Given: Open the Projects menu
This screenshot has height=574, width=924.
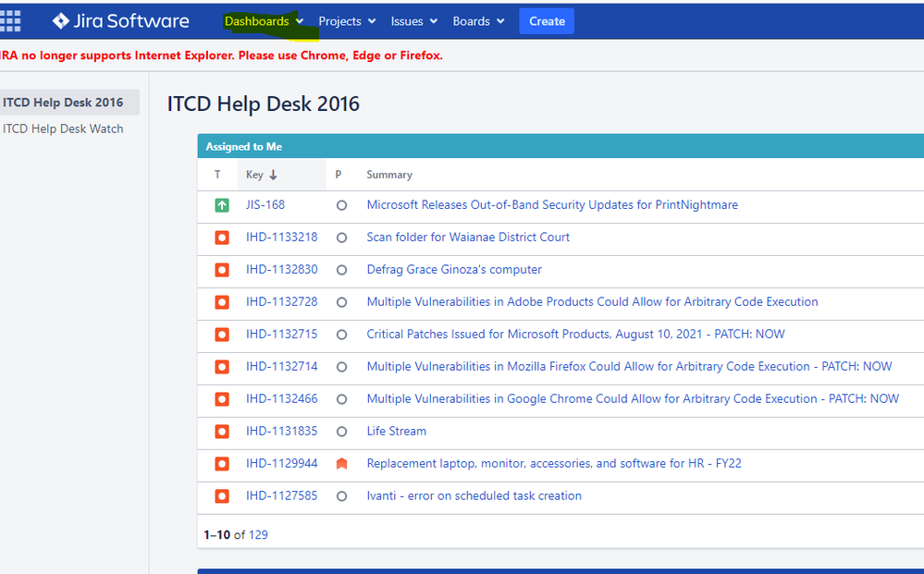Looking at the screenshot, I should [347, 21].
